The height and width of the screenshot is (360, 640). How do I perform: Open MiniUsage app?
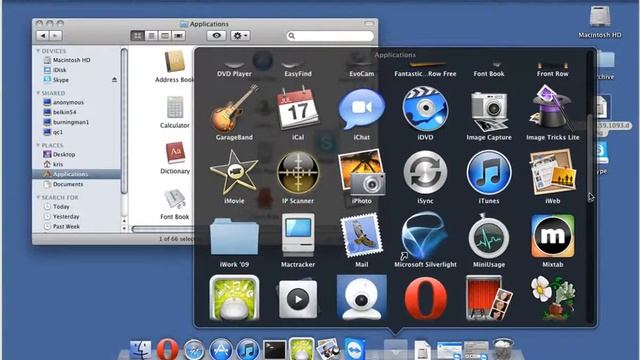[x=489, y=236]
